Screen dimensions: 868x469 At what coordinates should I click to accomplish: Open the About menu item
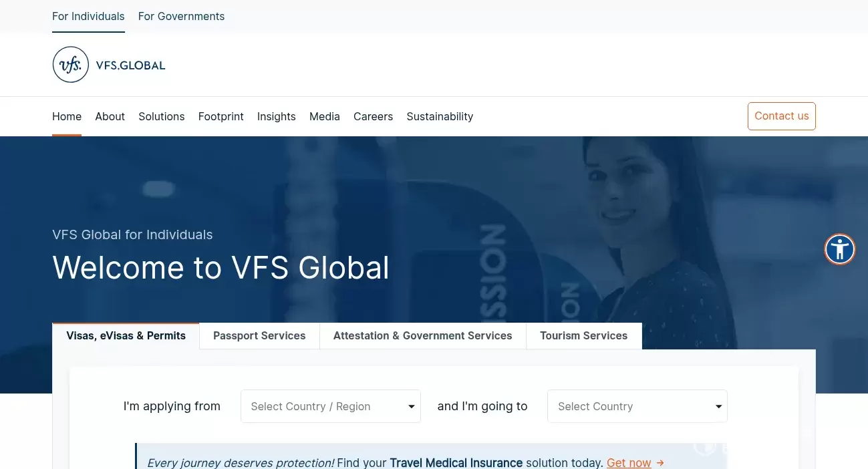click(x=110, y=116)
